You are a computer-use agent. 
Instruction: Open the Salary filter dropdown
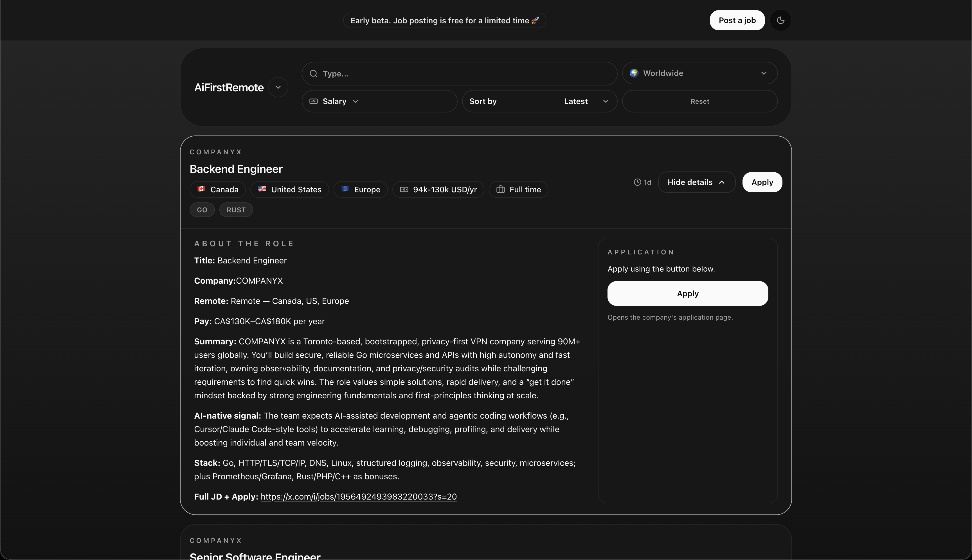379,101
